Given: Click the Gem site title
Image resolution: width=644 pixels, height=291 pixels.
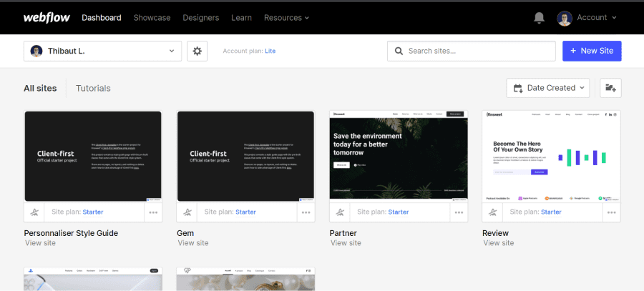Looking at the screenshot, I should click(185, 233).
